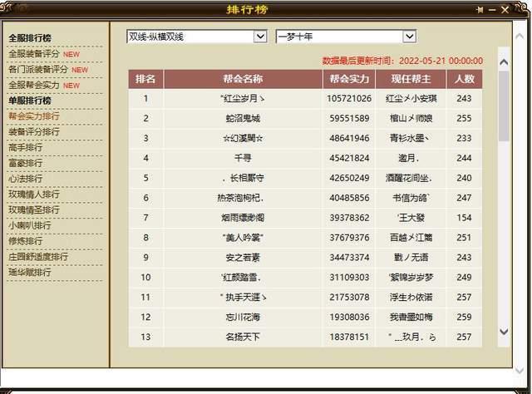The height and width of the screenshot is (394, 532).
Task: Open 帮会实力排行 in the sidebar
Action: click(33, 116)
